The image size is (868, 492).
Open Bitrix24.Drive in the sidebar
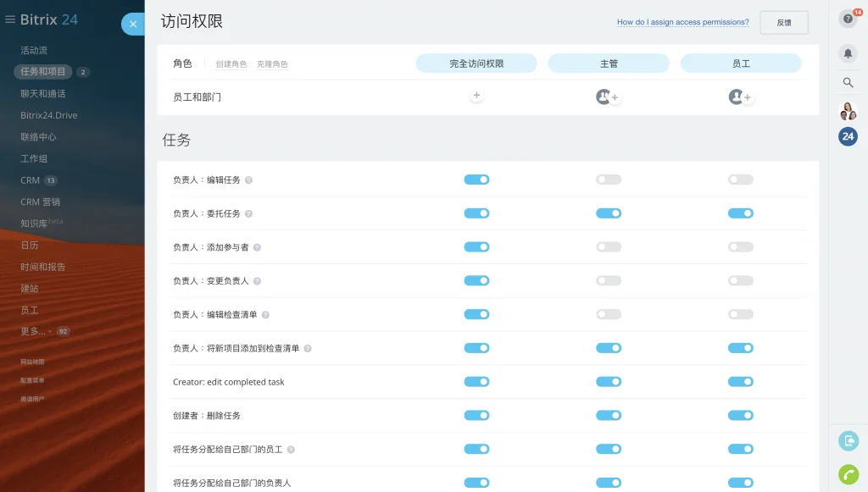click(48, 115)
